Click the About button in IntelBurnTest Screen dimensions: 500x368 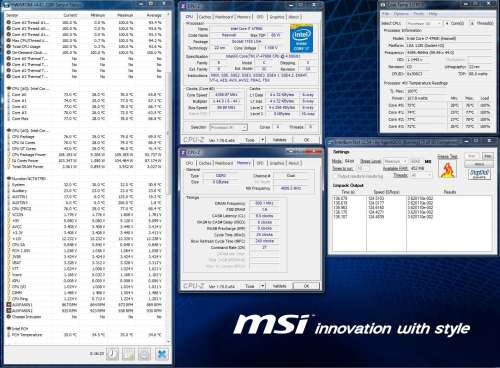479,164
